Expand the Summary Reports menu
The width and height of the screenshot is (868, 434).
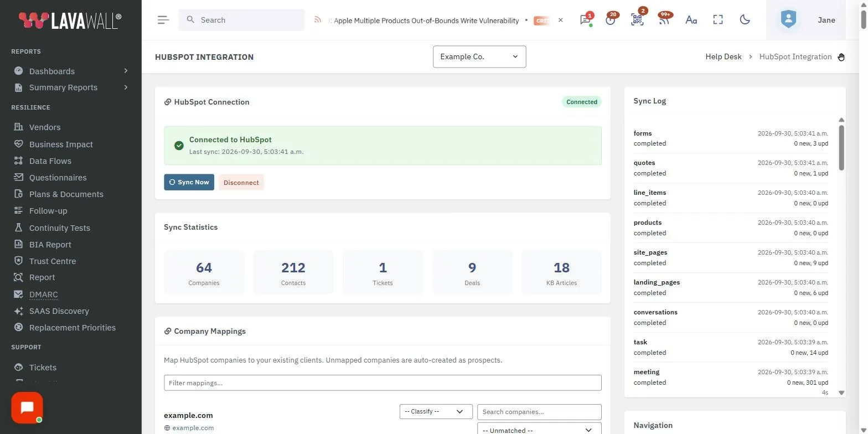pos(71,87)
